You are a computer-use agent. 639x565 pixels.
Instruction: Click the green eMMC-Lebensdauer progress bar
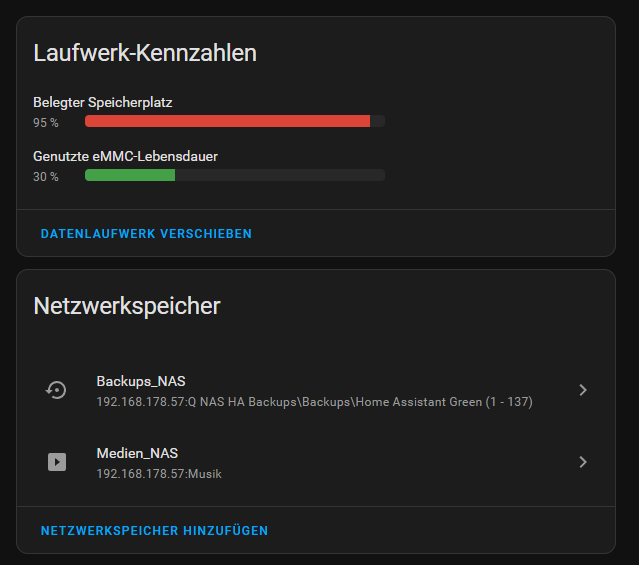click(235, 175)
